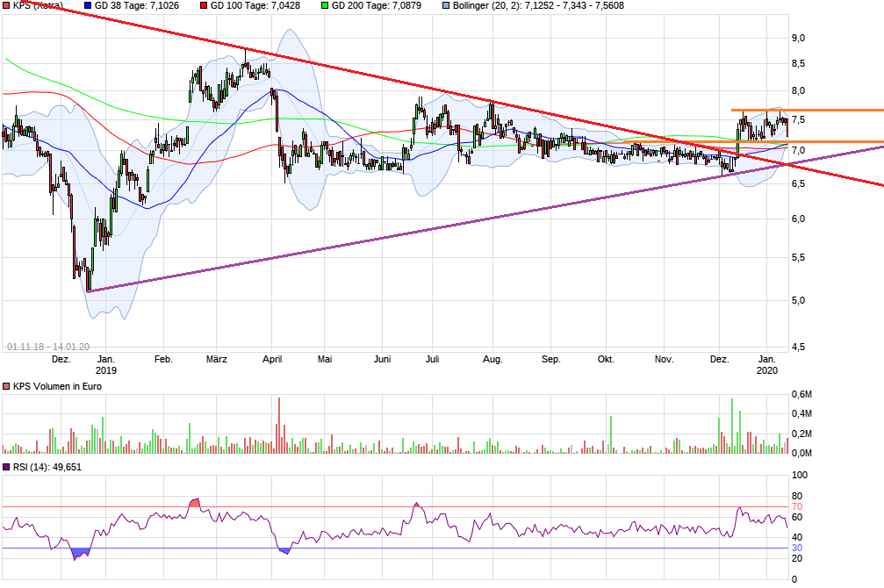Click the 9,0 price axis label
The height and width of the screenshot is (588, 884).
click(798, 38)
